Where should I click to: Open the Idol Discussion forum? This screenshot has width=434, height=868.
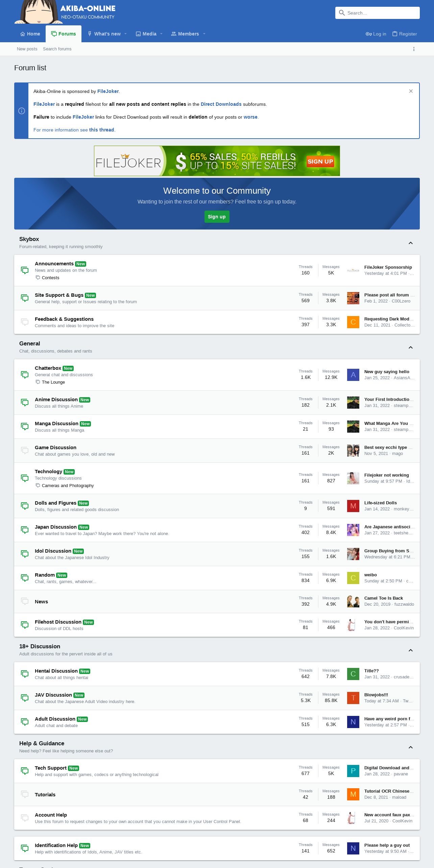[x=53, y=551]
